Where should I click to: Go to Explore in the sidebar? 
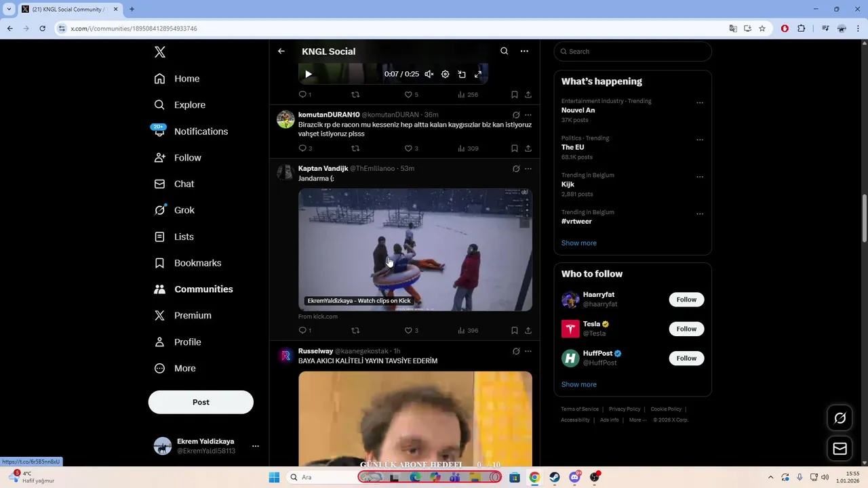180,105
